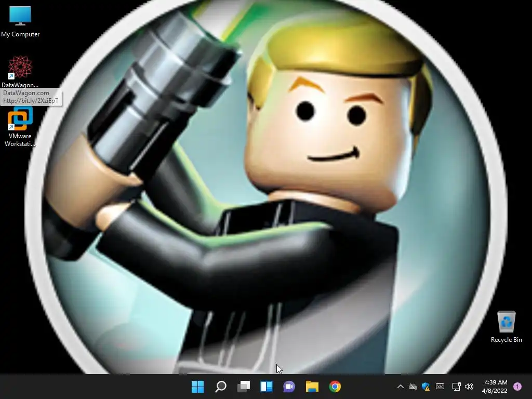Viewport: 532px width, 399px height.
Task: Launch Google Chrome from taskbar
Action: coord(335,387)
